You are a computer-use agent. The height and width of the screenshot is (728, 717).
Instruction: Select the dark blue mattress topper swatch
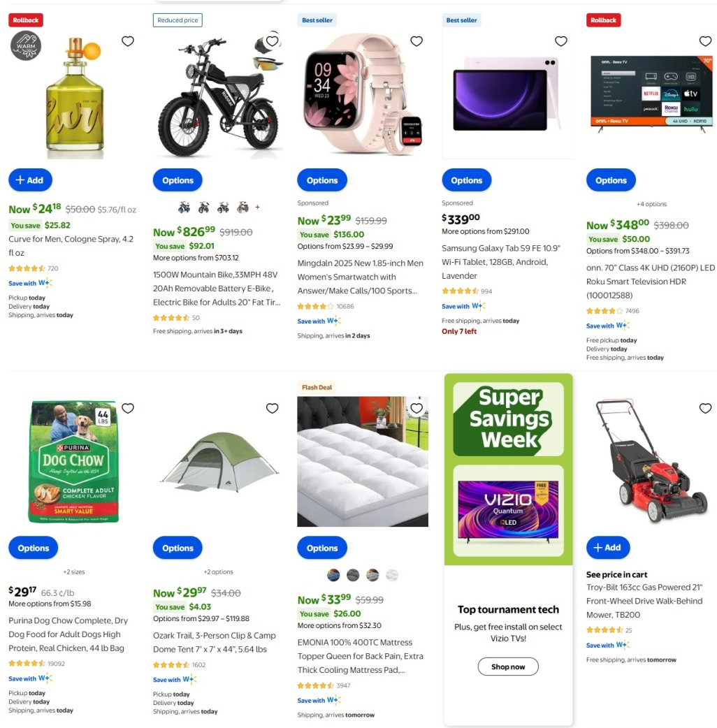click(x=333, y=575)
